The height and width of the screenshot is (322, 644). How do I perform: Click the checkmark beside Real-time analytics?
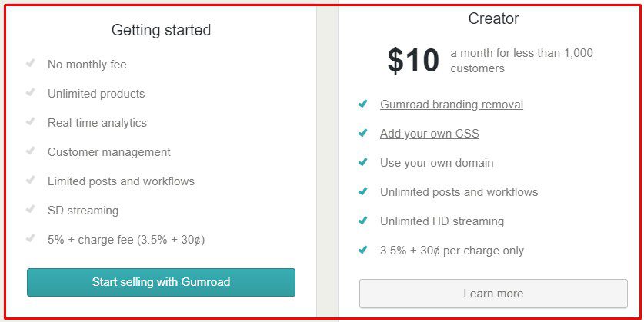pos(31,121)
